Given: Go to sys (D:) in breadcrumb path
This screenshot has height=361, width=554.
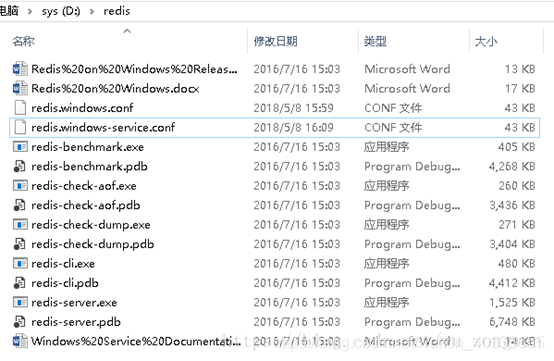Looking at the screenshot, I should tap(61, 11).
